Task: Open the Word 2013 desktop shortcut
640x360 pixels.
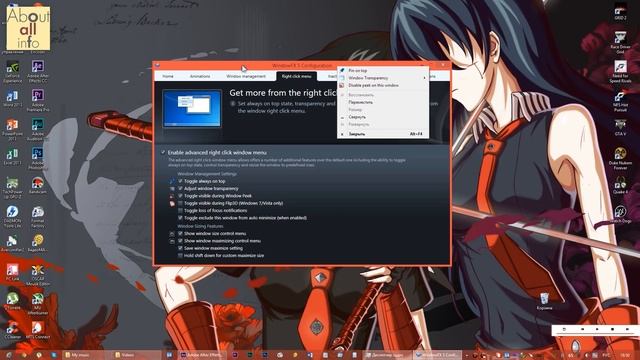Action: pos(12,100)
